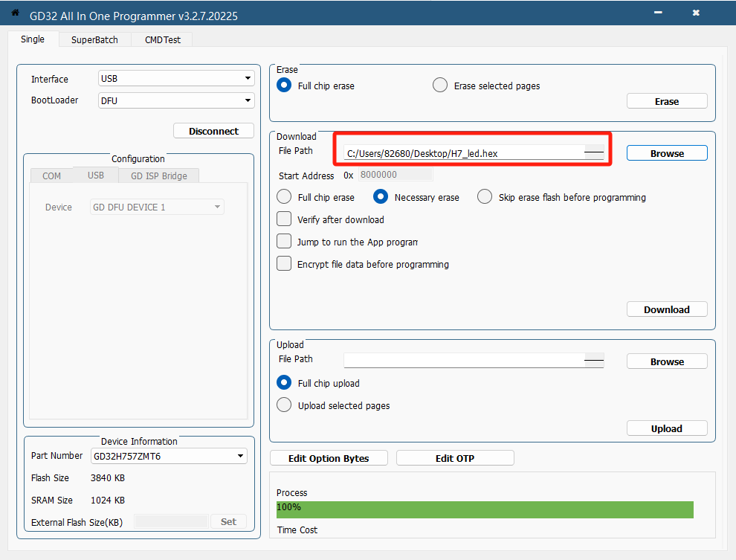Screen dimensions: 736x560
Task: Expand the Part Number dropdown GD32H757ZMT6
Action: (169, 456)
